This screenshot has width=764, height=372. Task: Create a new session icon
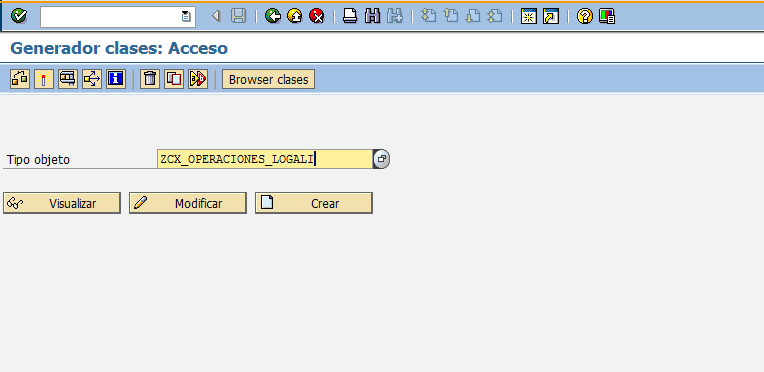pos(529,17)
